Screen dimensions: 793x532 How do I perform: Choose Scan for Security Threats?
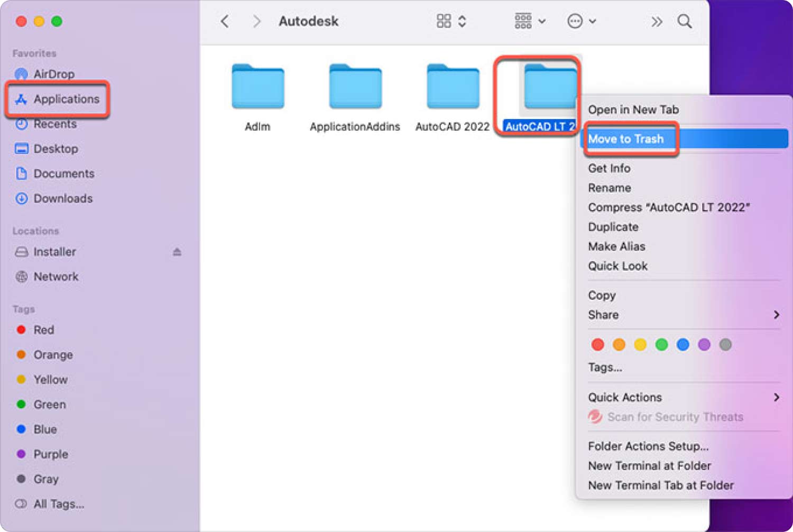666,417
